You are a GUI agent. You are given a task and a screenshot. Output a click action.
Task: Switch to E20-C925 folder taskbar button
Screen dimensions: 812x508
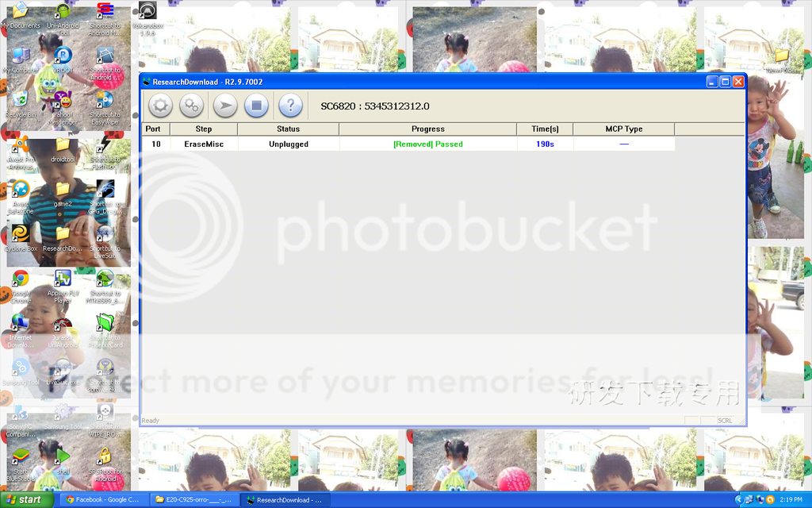(x=194, y=500)
